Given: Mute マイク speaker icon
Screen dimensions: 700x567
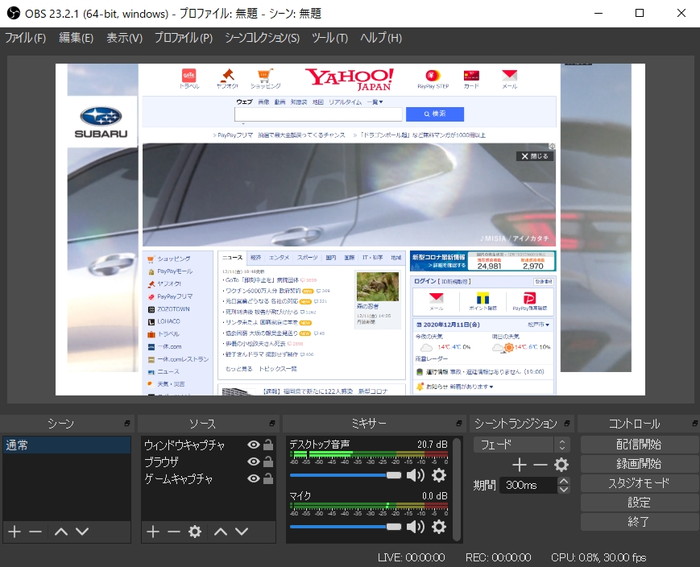Looking at the screenshot, I should [415, 527].
